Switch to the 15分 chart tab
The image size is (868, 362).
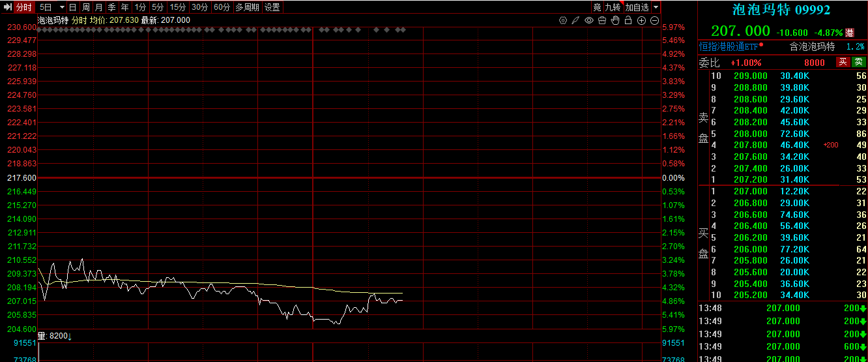178,7
